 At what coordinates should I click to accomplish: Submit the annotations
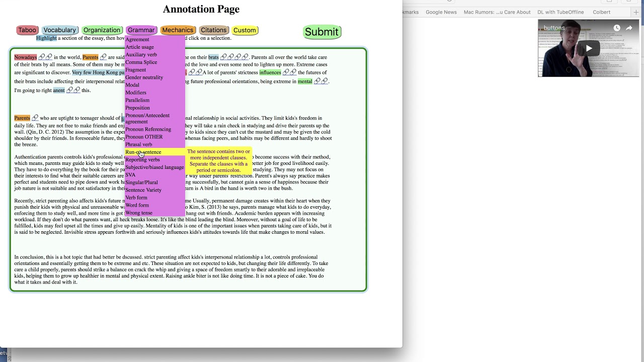coord(321,32)
